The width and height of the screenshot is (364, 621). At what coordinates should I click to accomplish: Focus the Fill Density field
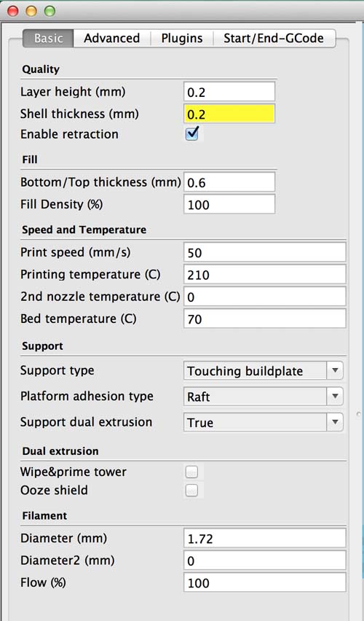[229, 204]
